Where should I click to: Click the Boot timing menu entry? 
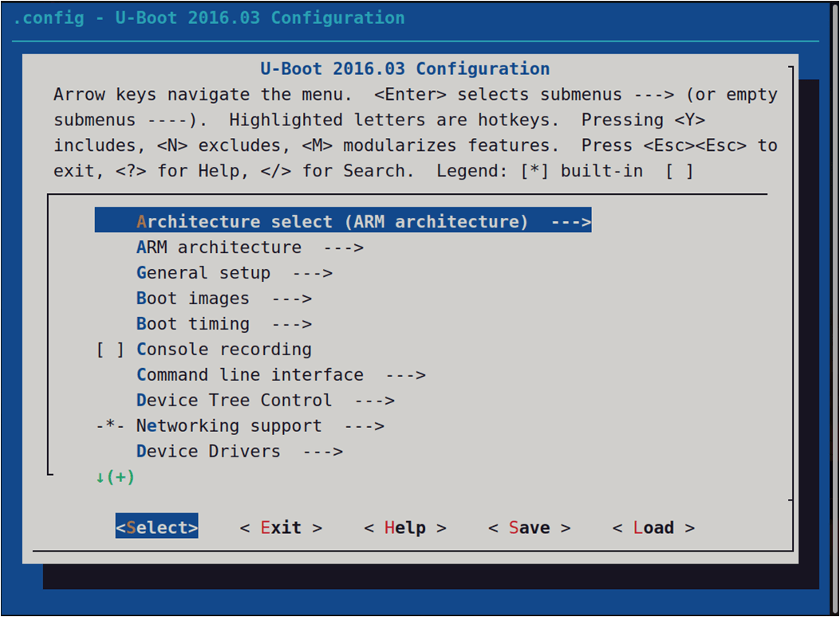click(x=193, y=324)
